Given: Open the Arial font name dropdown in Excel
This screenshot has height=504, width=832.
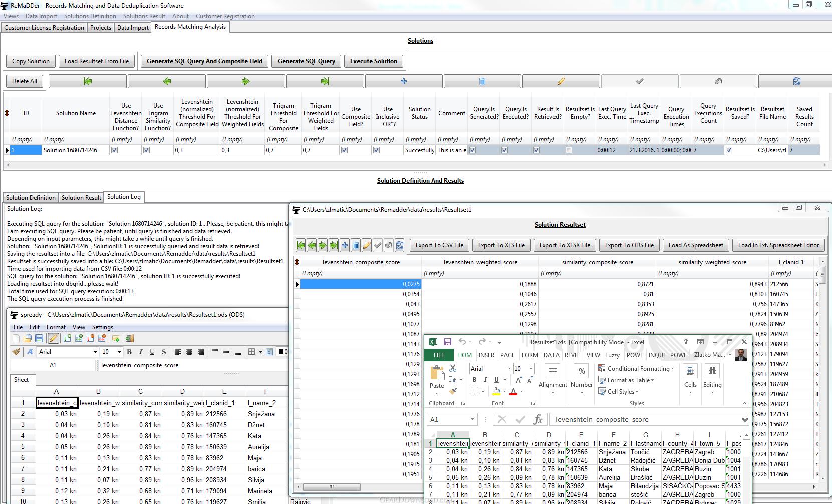Looking at the screenshot, I should [509, 369].
